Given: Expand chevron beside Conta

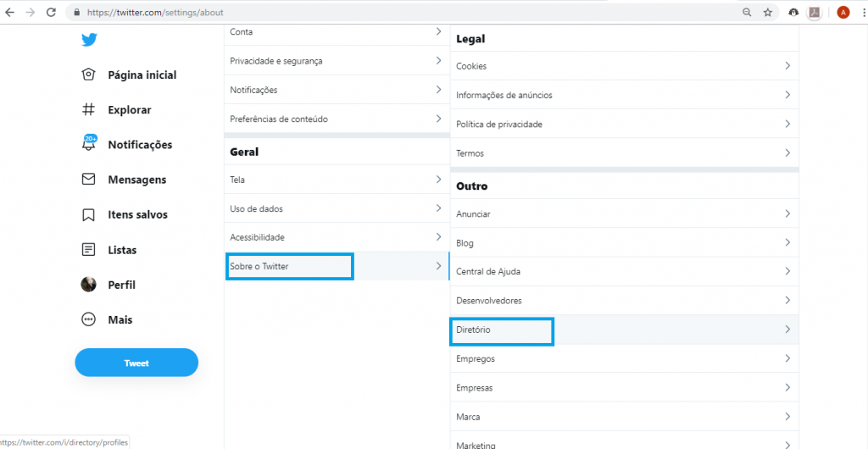Looking at the screenshot, I should 438,31.
